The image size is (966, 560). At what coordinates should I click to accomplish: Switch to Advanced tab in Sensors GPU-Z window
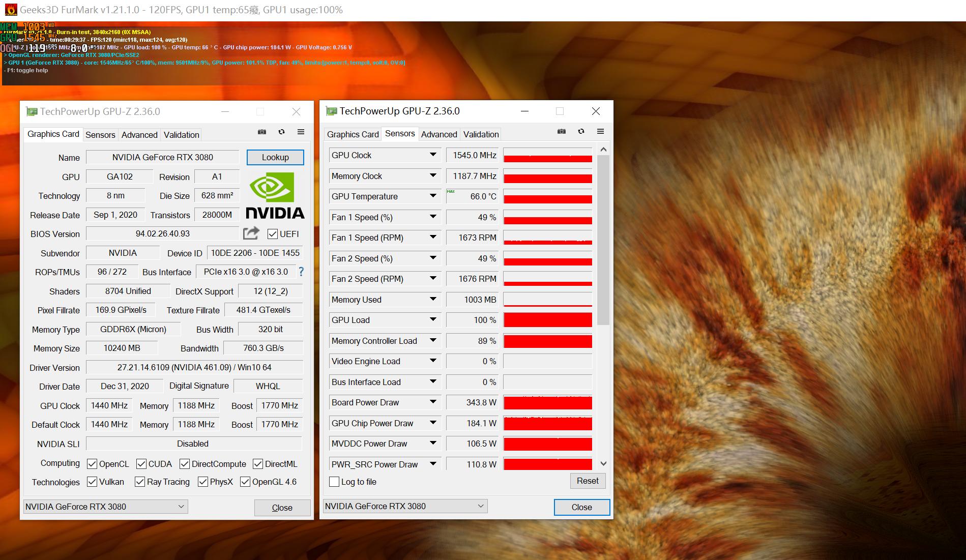[x=439, y=134]
